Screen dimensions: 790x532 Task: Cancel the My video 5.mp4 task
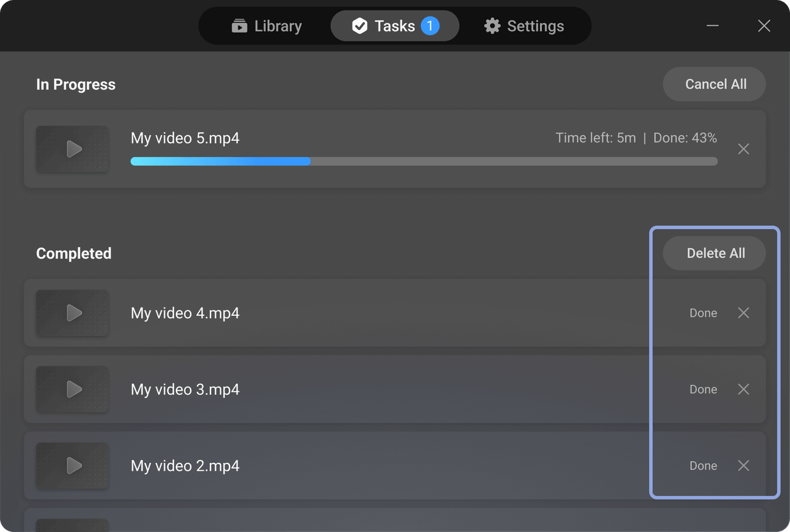click(x=744, y=149)
